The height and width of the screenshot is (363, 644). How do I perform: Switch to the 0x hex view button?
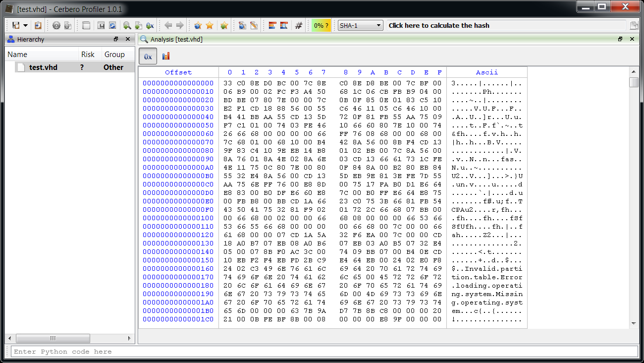[148, 56]
